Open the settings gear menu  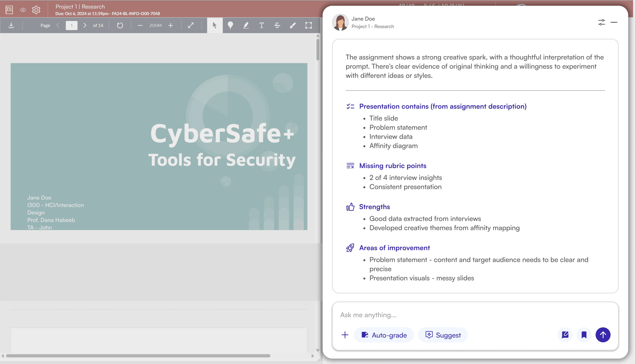[x=36, y=10]
